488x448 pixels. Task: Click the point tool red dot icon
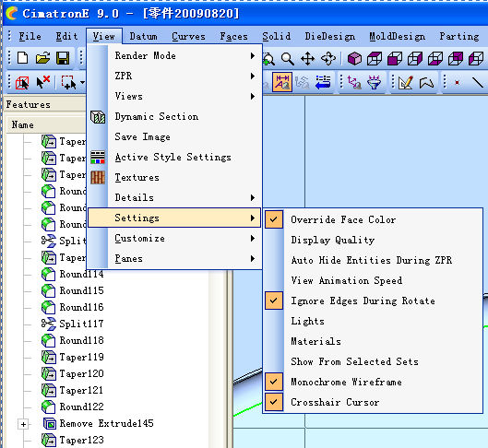pyautogui.click(x=457, y=82)
